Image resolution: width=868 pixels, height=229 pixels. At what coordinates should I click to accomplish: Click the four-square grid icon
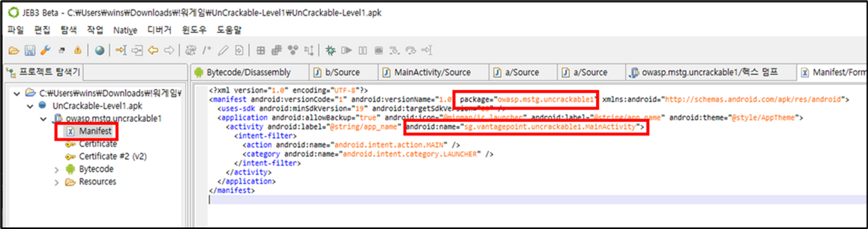260,50
